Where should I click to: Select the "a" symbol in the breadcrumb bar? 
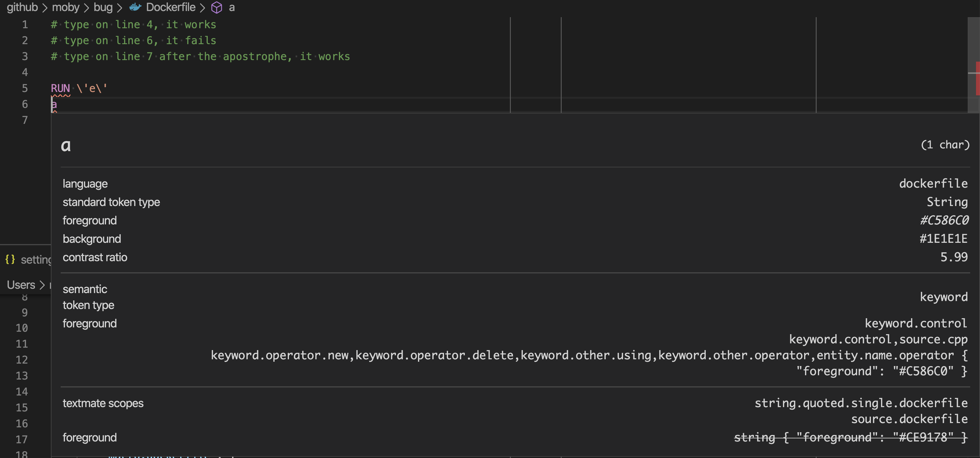[232, 7]
